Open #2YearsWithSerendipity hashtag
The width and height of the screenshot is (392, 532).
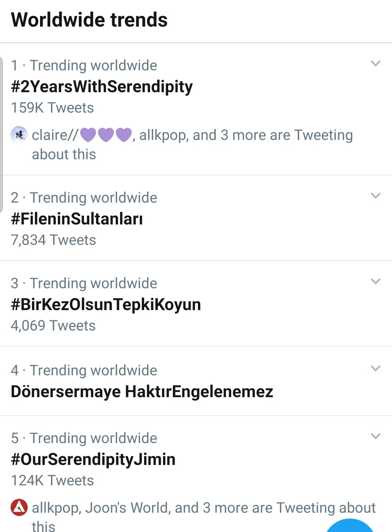102,87
